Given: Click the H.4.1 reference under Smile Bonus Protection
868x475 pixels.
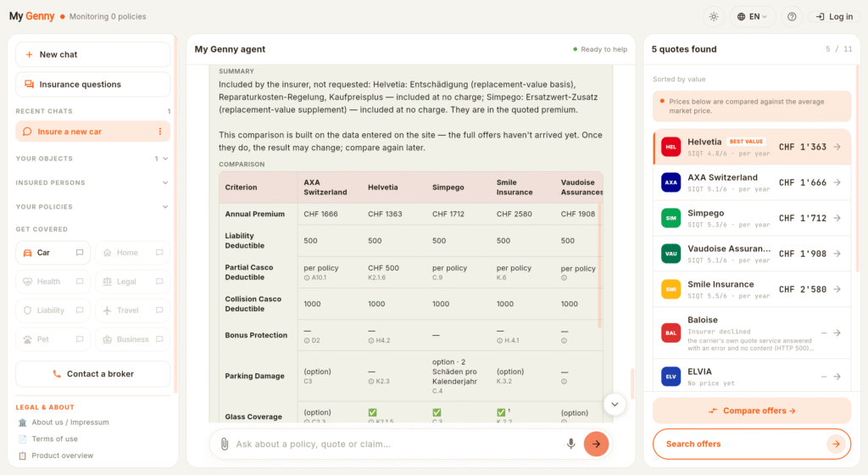Looking at the screenshot, I should point(509,341).
